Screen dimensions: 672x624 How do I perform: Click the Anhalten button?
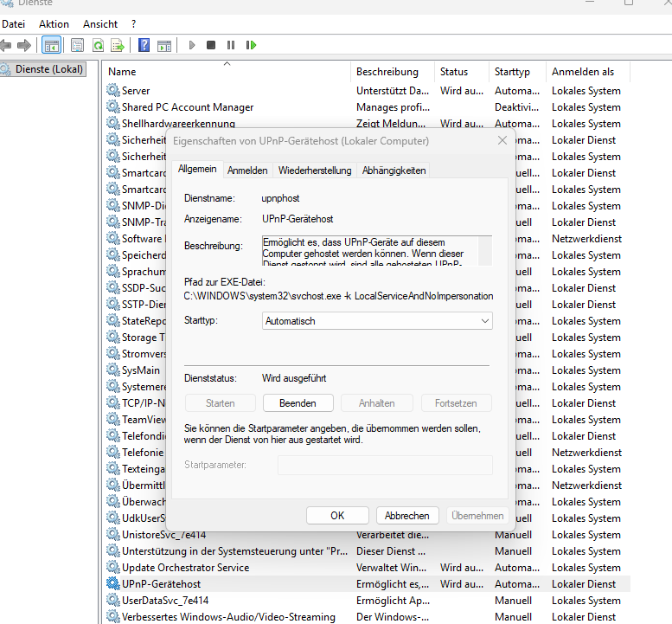[x=377, y=403]
